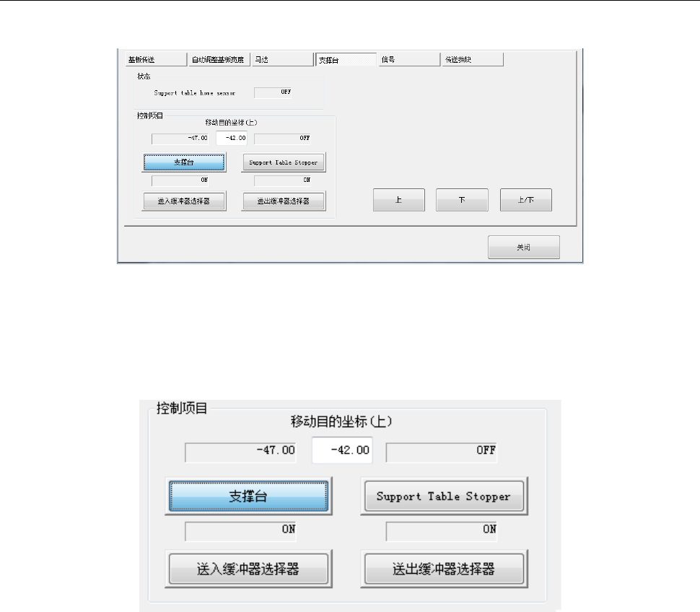Select the 支撑台 tab
Image resolution: width=700 pixels, height=612 pixels.
point(346,59)
